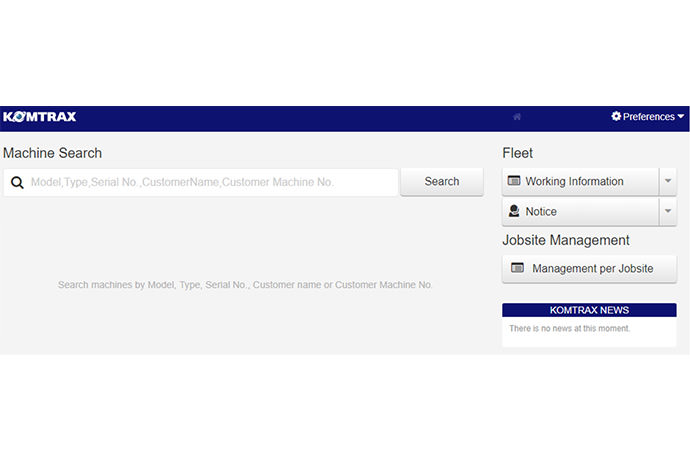Go to home via house icon
690x460 pixels.
[517, 117]
